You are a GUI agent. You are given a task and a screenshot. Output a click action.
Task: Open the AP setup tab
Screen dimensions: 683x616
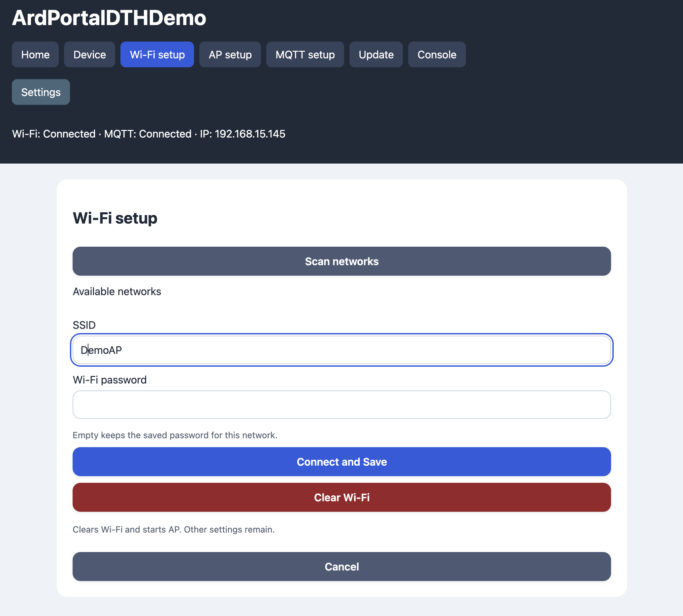click(230, 54)
